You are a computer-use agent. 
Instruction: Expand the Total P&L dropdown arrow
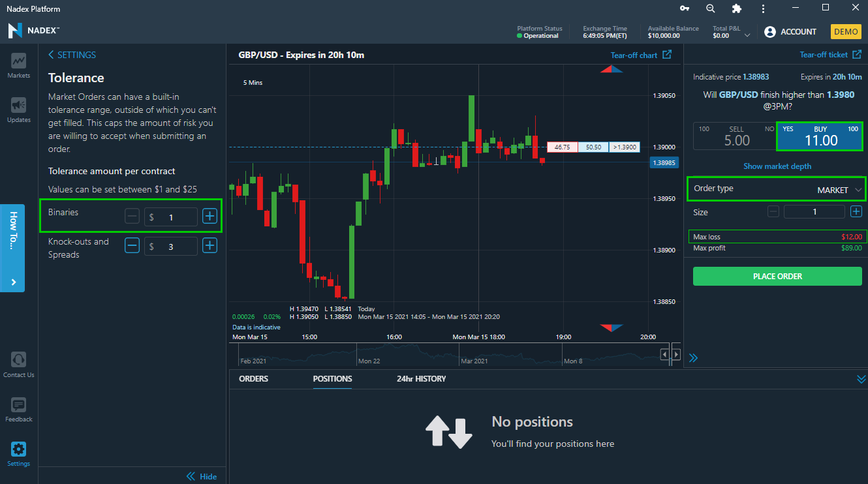[747, 35]
